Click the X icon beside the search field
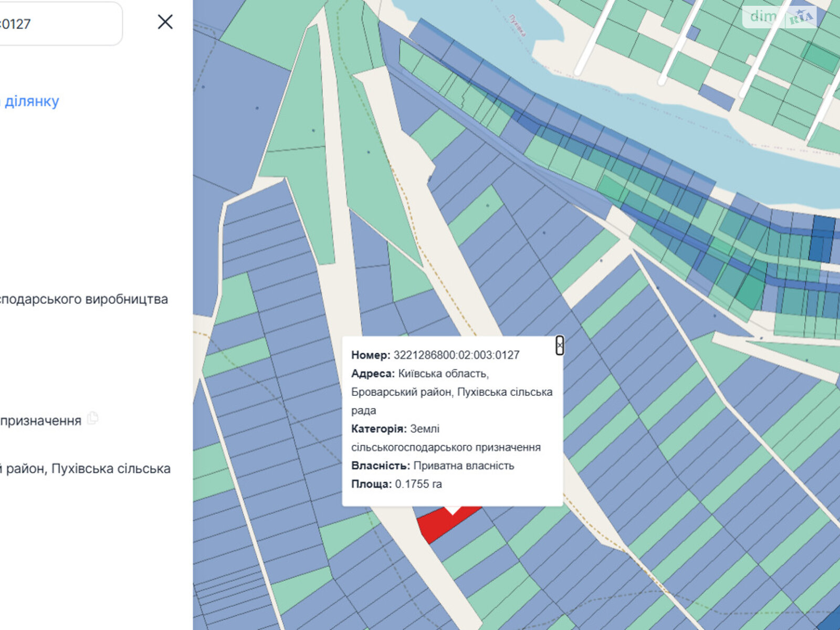Image resolution: width=840 pixels, height=630 pixels. 165,22
